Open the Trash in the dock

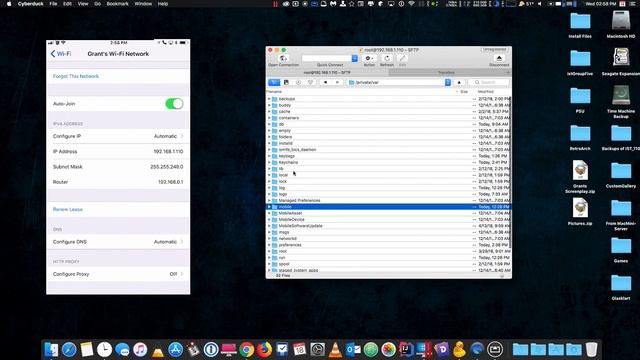(x=591, y=349)
